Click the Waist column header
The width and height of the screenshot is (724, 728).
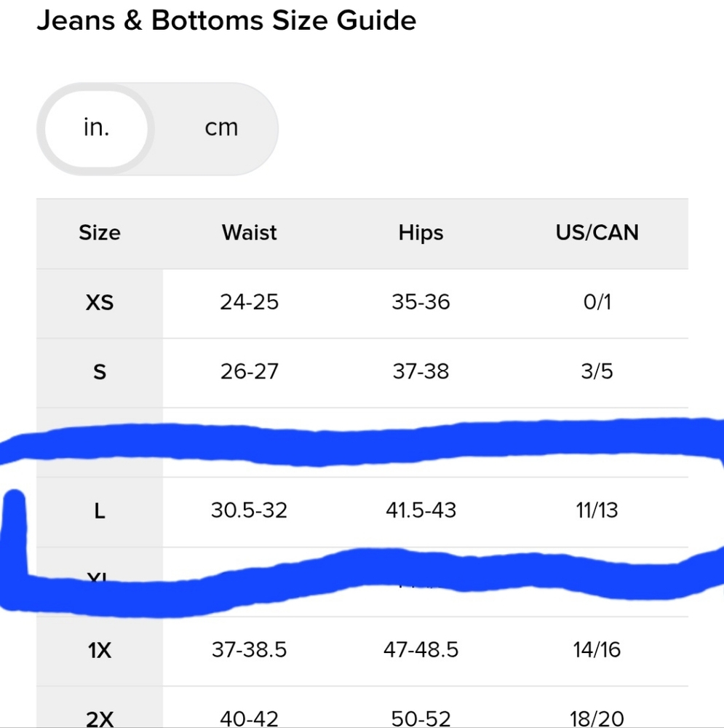249,233
